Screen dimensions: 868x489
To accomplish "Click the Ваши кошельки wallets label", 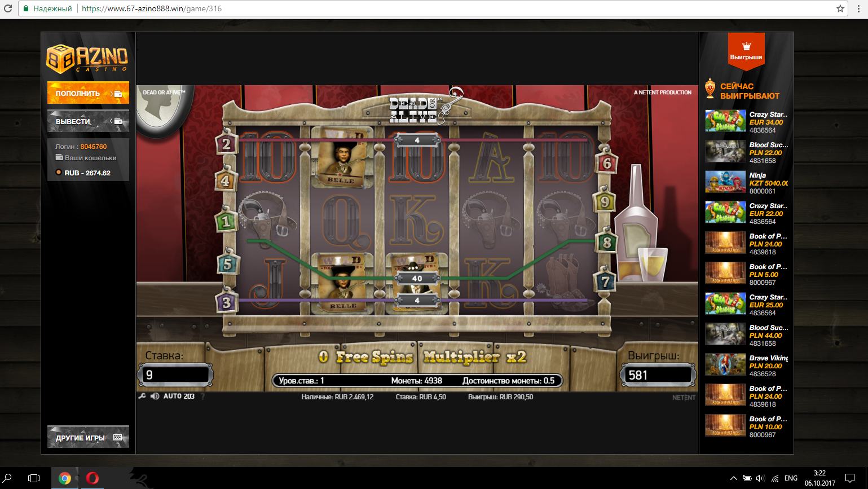I will click(90, 158).
